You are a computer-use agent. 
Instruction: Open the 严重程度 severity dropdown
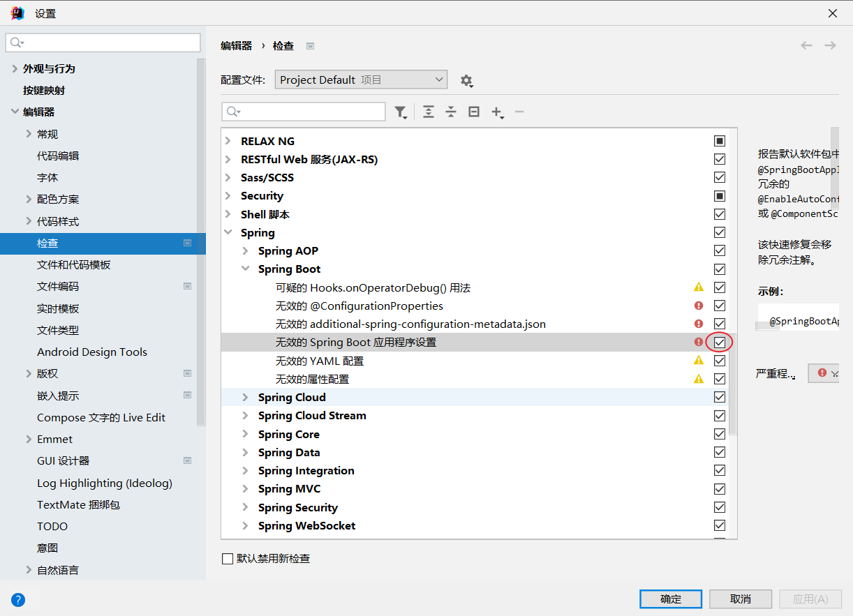tap(824, 373)
